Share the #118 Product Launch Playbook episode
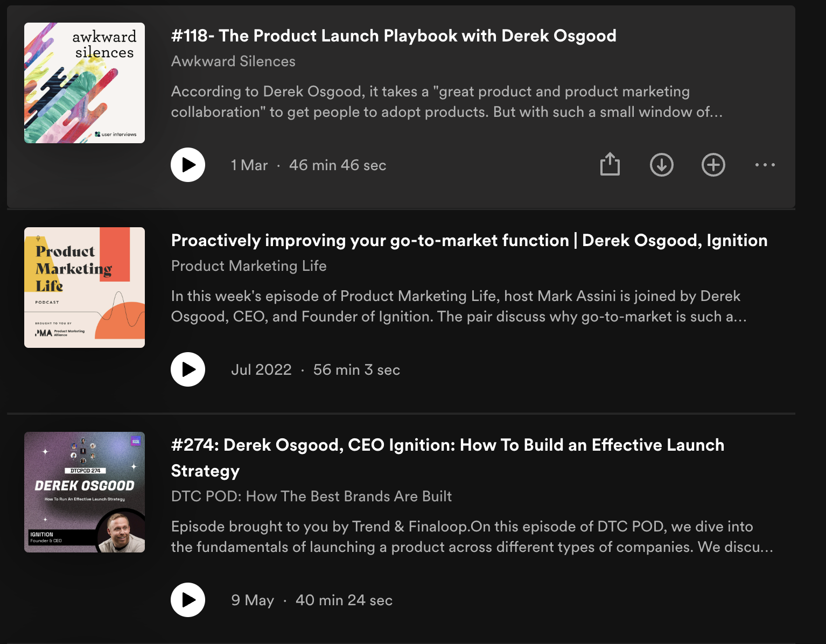826x644 pixels. click(x=610, y=164)
